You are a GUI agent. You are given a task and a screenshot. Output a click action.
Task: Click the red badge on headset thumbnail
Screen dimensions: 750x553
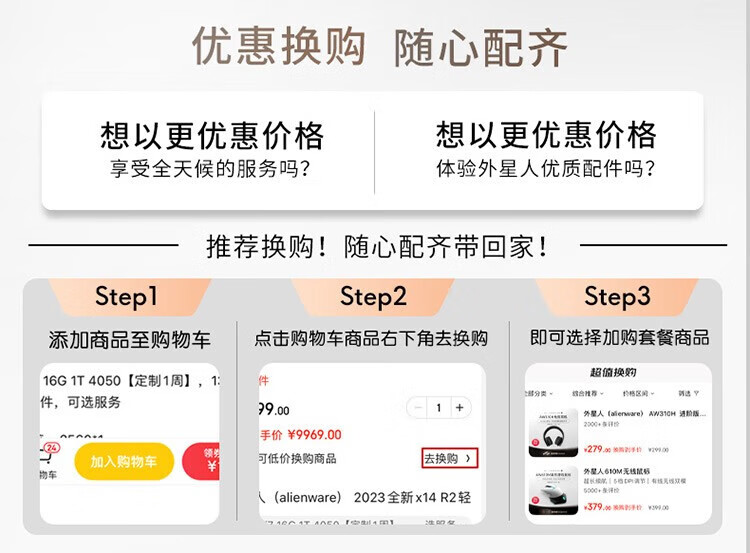click(535, 442)
